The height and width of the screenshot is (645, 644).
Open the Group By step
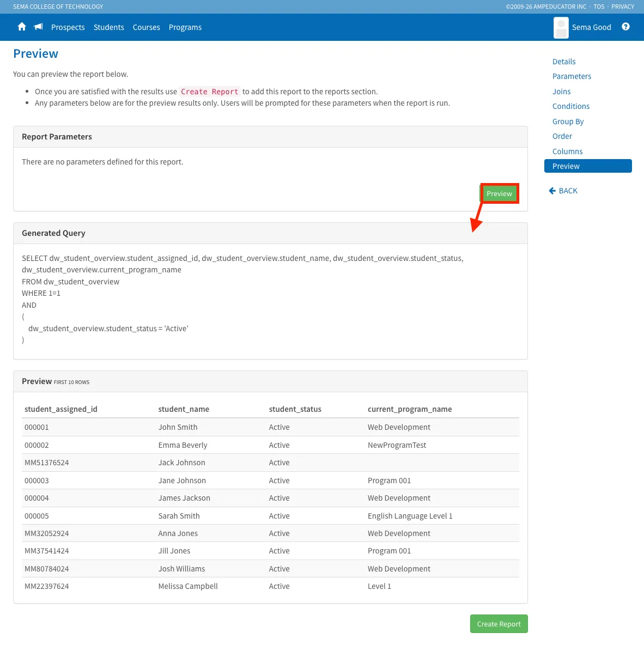(x=568, y=121)
